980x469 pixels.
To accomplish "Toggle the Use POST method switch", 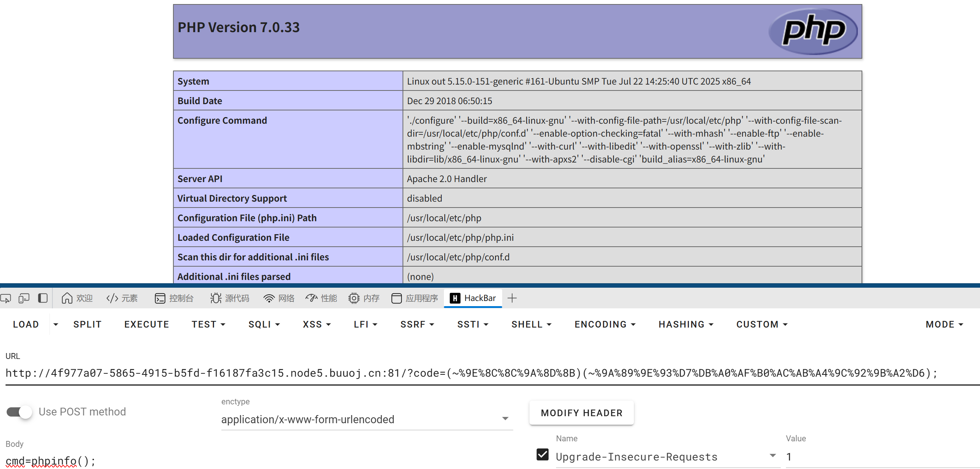I will [19, 411].
